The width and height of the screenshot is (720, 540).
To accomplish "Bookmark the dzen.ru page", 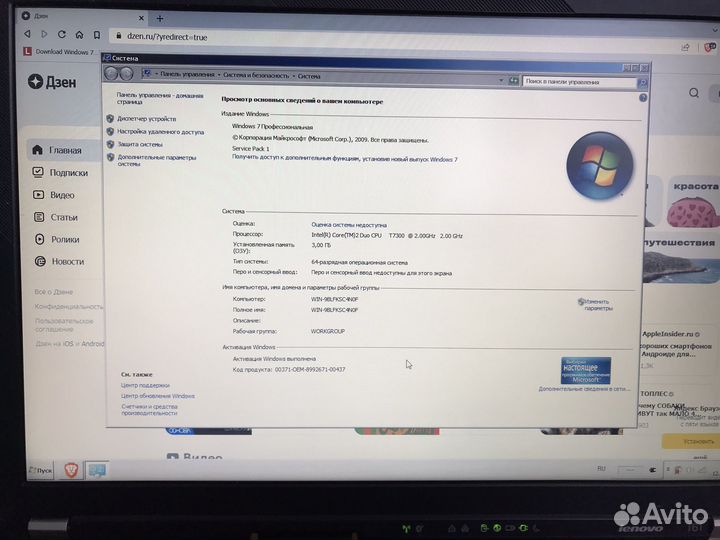I will (x=97, y=35).
